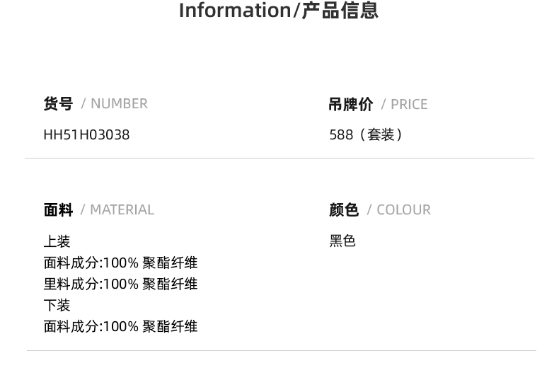559x392 pixels.
Task: Click the COLOUR caption text
Action: (x=403, y=209)
